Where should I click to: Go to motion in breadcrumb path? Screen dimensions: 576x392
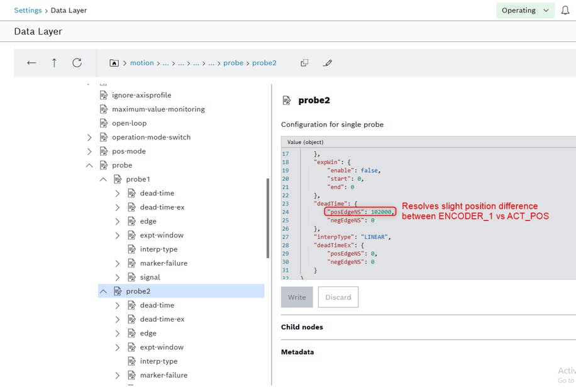[x=141, y=63]
